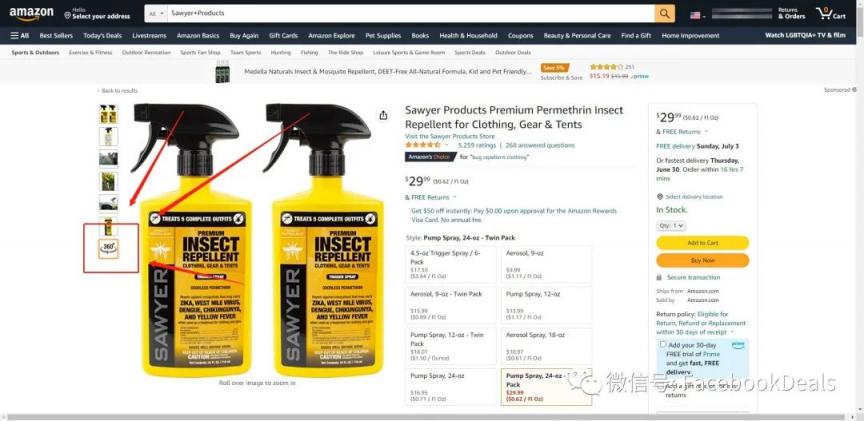
Task: Select the Aerosol, 9-oz style option
Action: [x=546, y=262]
